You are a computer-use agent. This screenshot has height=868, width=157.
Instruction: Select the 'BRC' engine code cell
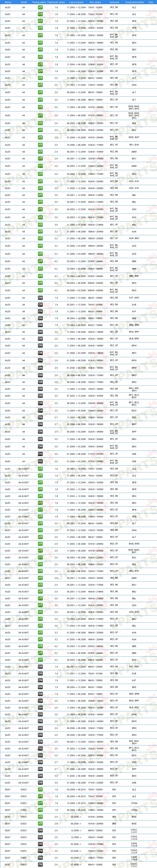(x=134, y=353)
